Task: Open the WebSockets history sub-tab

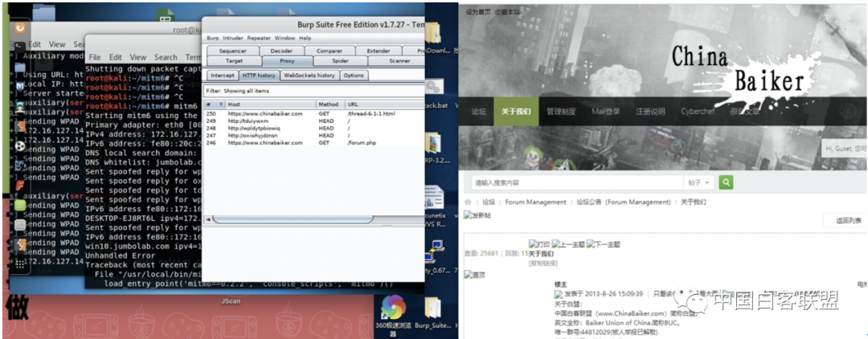Action: (x=309, y=76)
